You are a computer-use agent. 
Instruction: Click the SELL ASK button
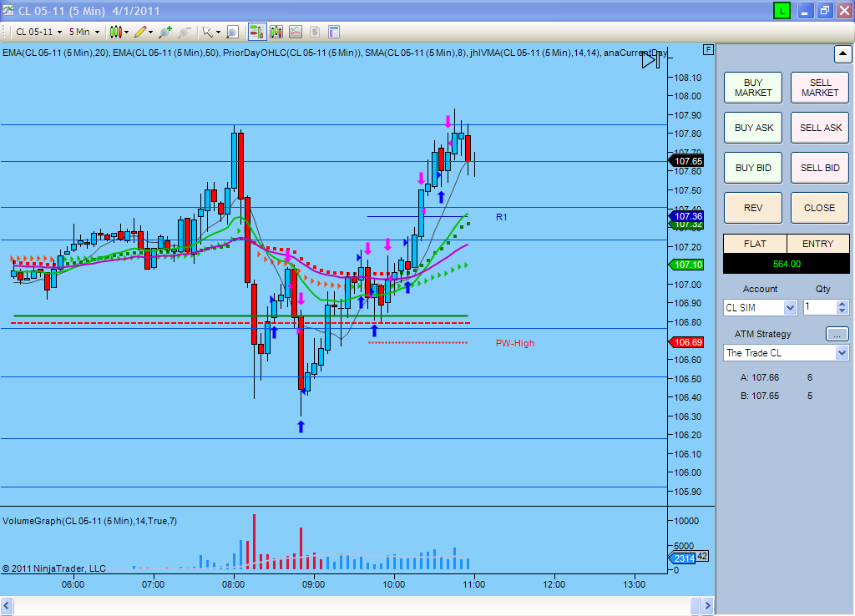coord(820,128)
